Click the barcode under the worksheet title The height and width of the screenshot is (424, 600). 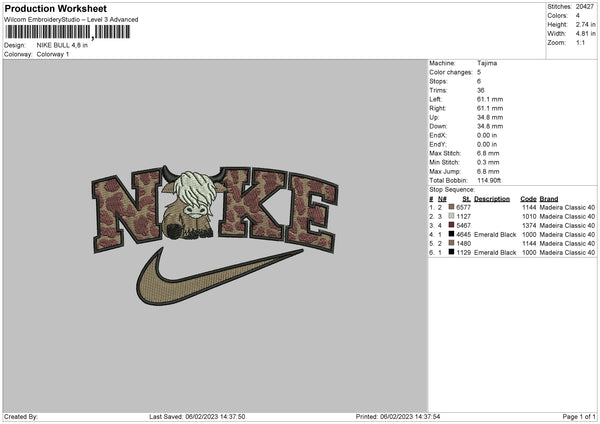point(67,32)
